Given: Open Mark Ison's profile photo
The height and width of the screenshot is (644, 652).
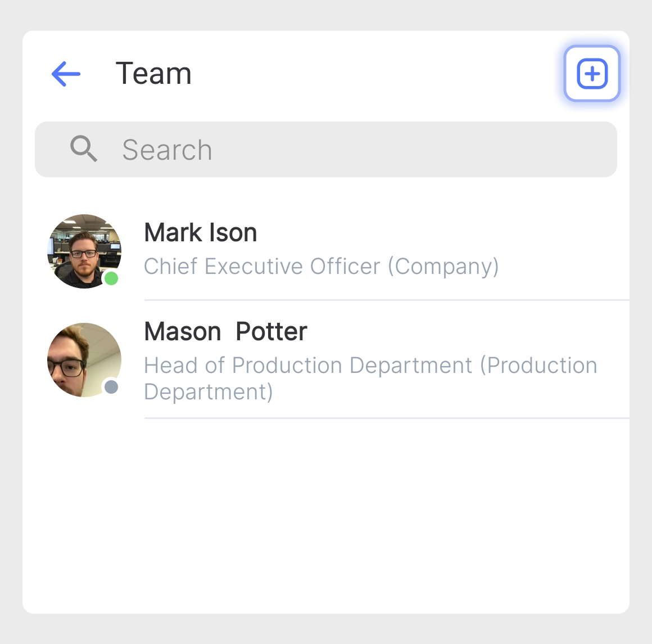Looking at the screenshot, I should click(x=83, y=250).
